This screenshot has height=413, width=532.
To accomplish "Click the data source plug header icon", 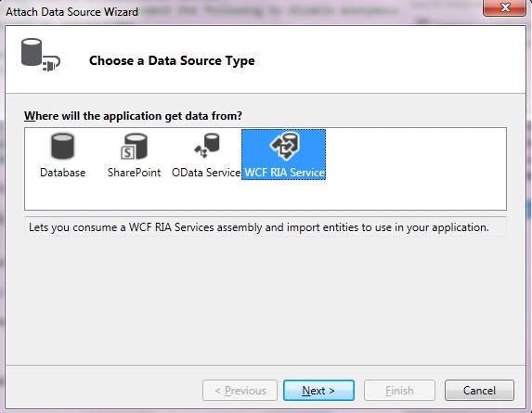I will [x=40, y=55].
